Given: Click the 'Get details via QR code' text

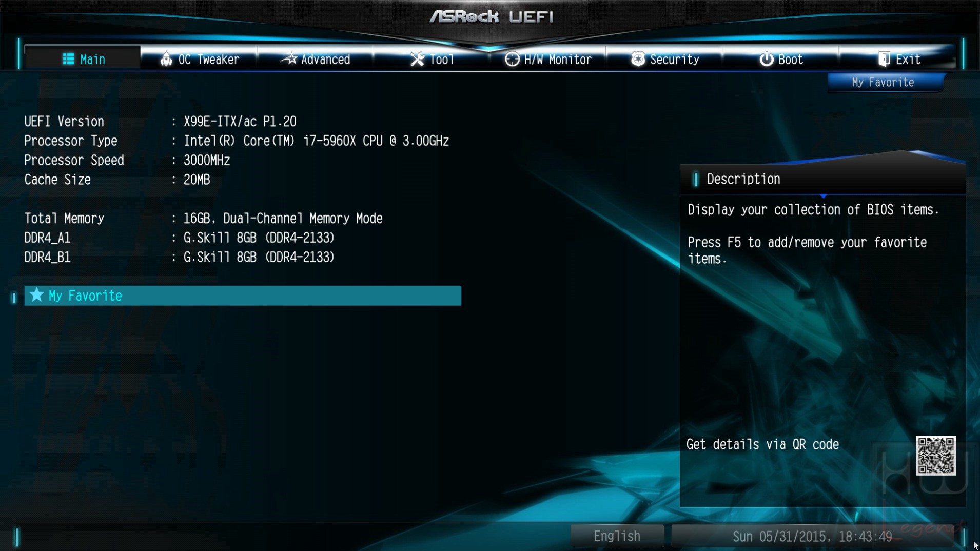Looking at the screenshot, I should pyautogui.click(x=763, y=444).
